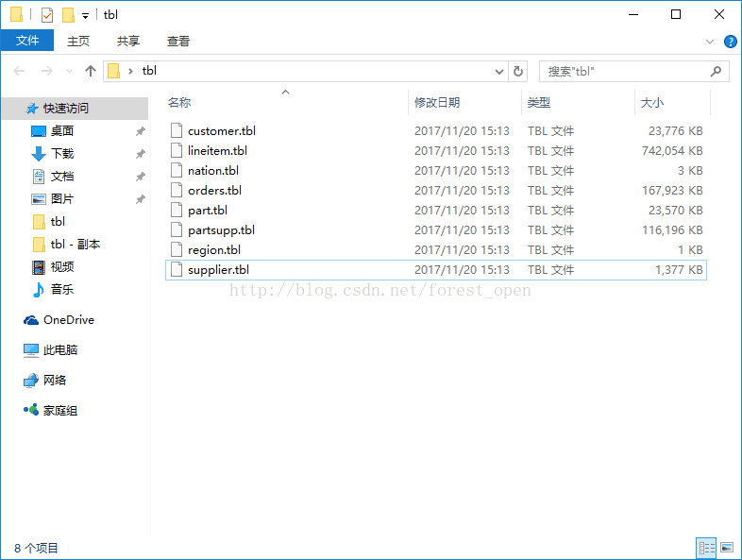The image size is (742, 560).
Task: Click the Properties quick access toolbar icon
Action: pyautogui.click(x=47, y=15)
